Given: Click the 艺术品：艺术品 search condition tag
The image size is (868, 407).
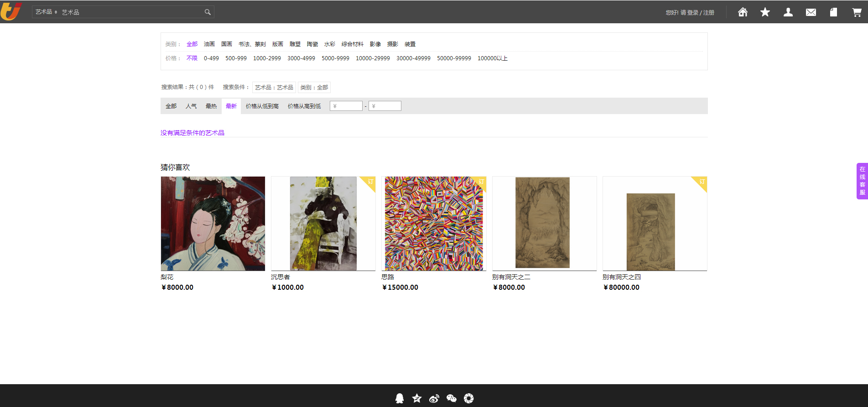Looking at the screenshot, I should pyautogui.click(x=274, y=87).
